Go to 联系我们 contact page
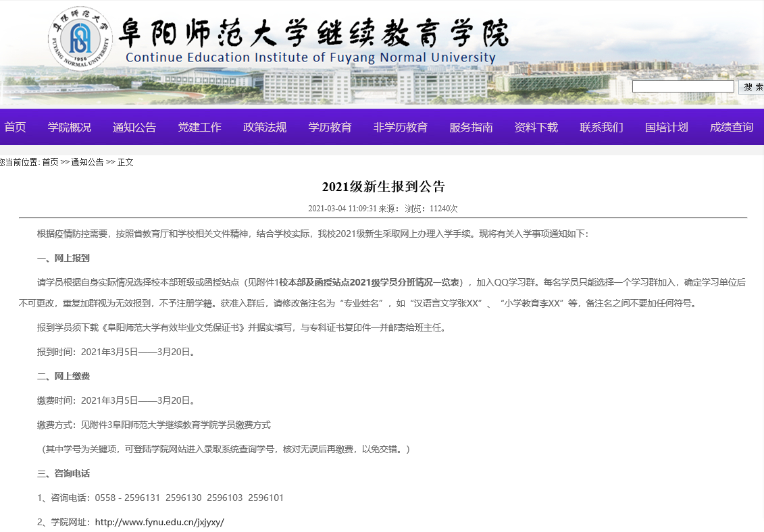 pos(601,128)
